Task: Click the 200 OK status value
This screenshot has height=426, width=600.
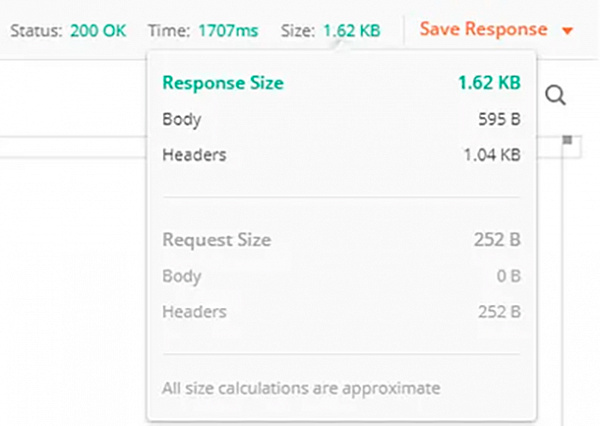Action: 98,31
